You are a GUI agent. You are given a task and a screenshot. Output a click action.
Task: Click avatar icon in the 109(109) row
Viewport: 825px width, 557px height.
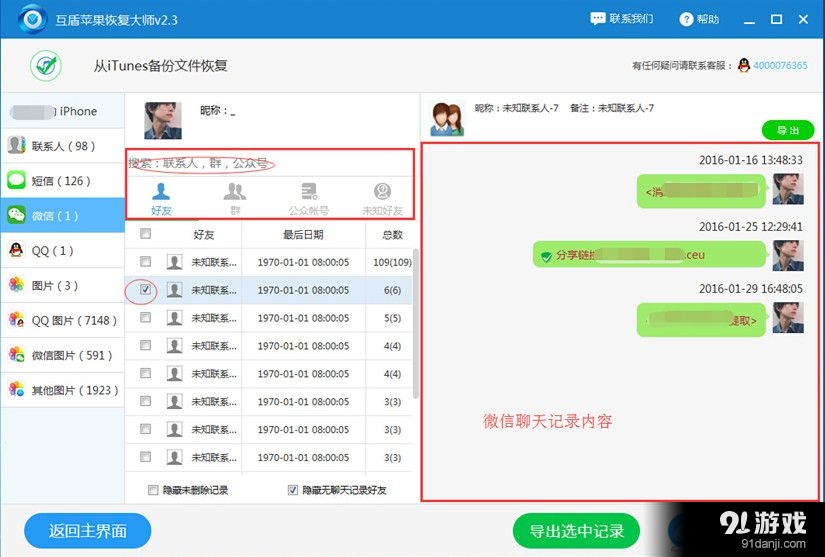coord(174,262)
